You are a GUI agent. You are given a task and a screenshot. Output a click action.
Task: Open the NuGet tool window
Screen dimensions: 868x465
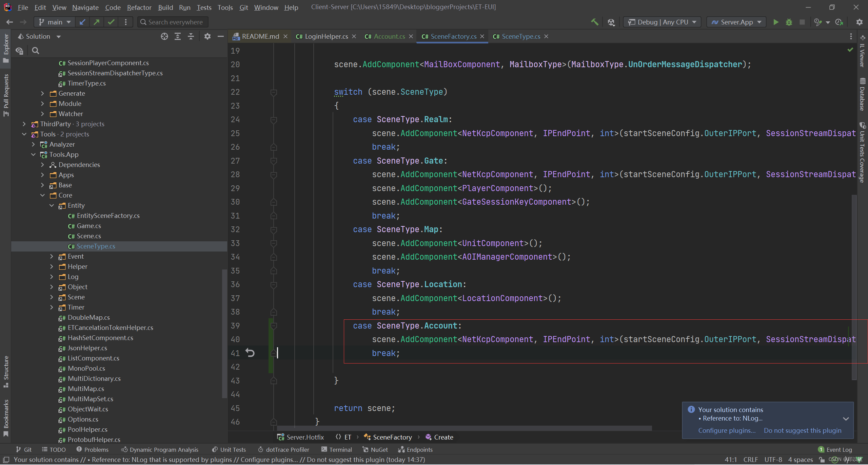[375, 449]
